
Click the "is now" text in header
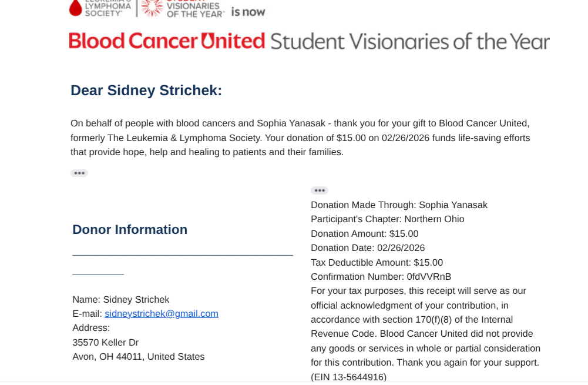(x=248, y=12)
